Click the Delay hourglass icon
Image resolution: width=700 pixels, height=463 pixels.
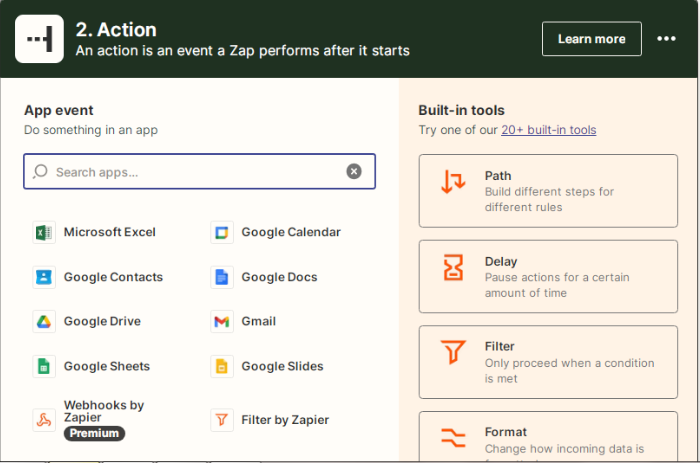click(x=453, y=267)
